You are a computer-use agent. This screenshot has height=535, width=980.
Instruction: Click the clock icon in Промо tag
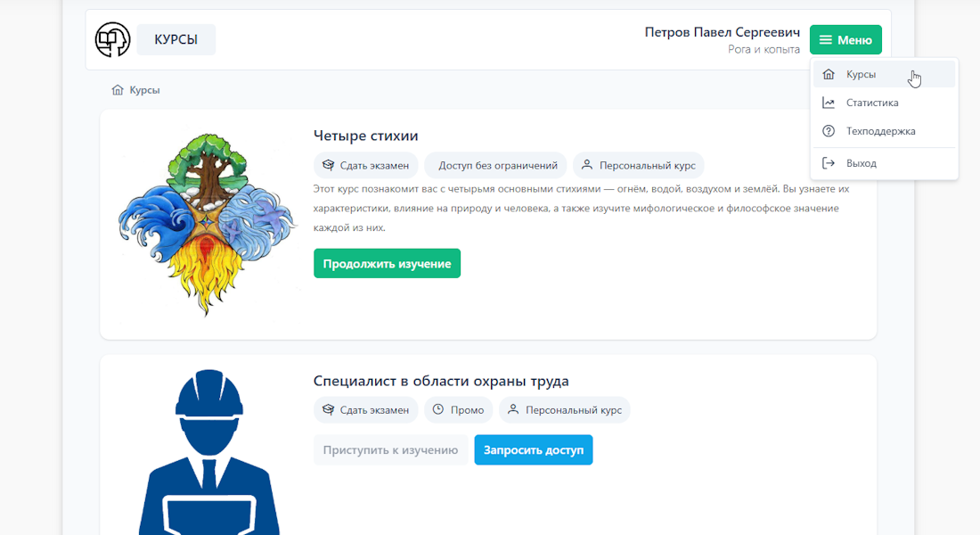pos(438,410)
